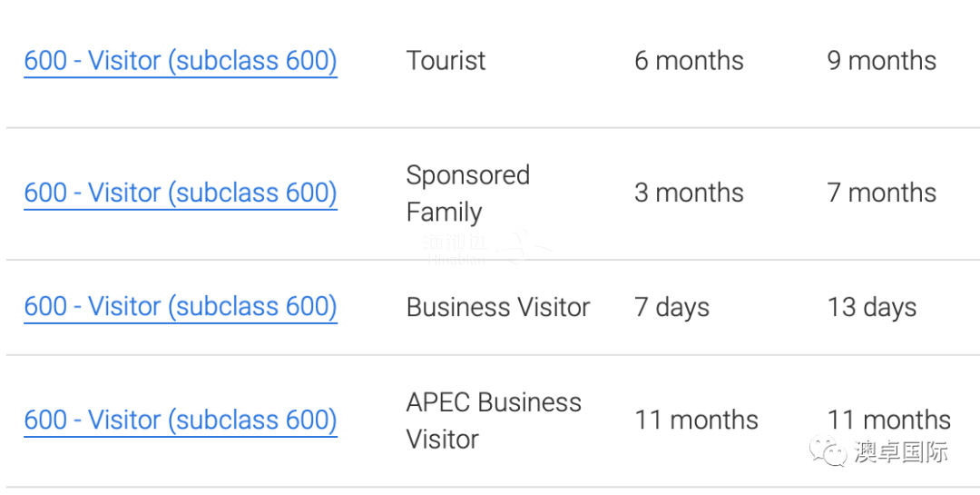Click the 13 days processing time
Image resolution: width=980 pixels, height=495 pixels.
872,308
